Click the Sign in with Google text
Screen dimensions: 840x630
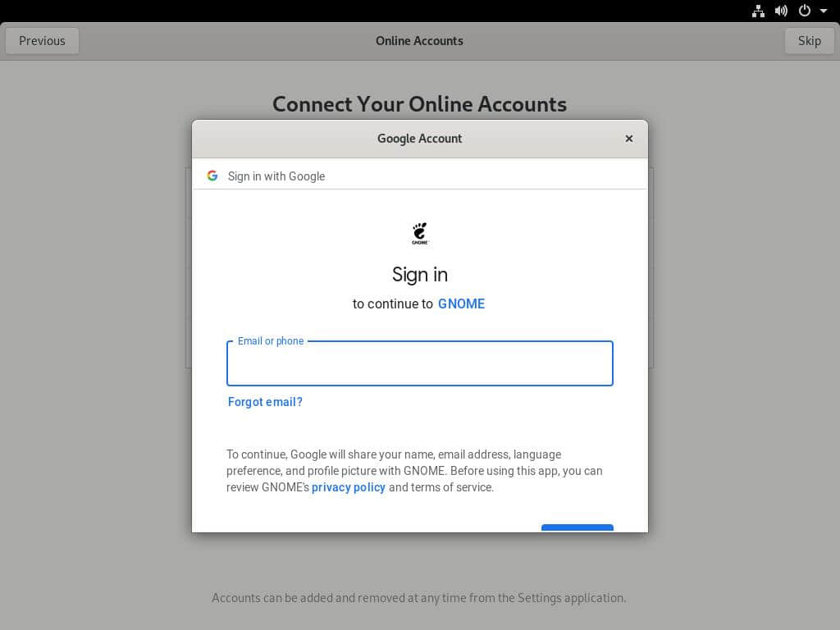[276, 176]
